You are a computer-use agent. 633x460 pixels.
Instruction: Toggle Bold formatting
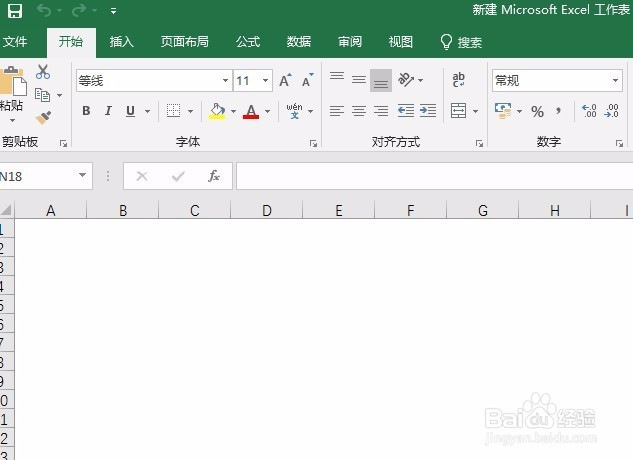86,111
